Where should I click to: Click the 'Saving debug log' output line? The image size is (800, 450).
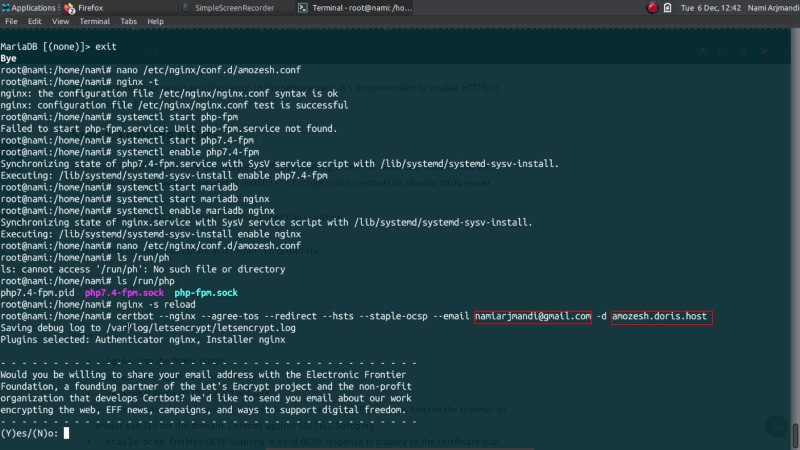148,328
